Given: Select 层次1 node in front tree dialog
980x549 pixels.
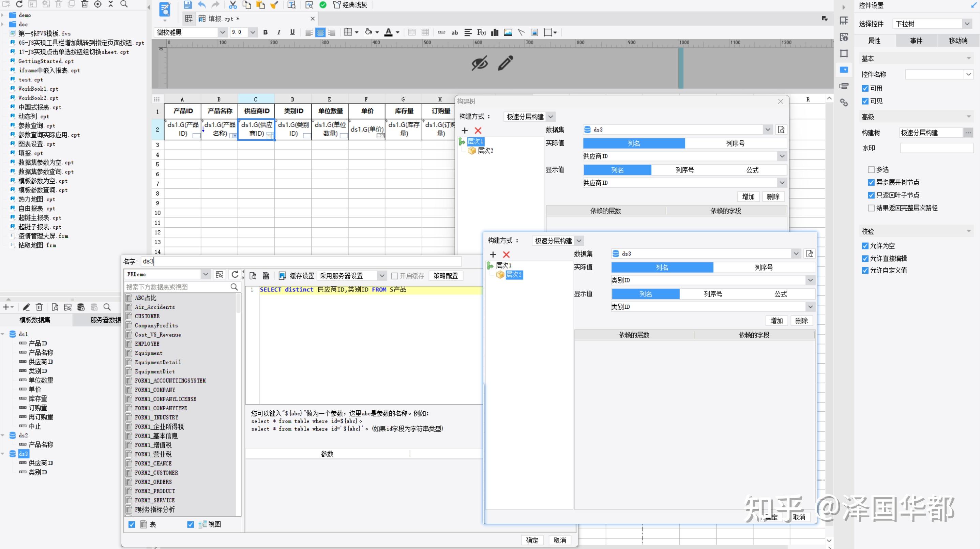Looking at the screenshot, I should pyautogui.click(x=503, y=265).
